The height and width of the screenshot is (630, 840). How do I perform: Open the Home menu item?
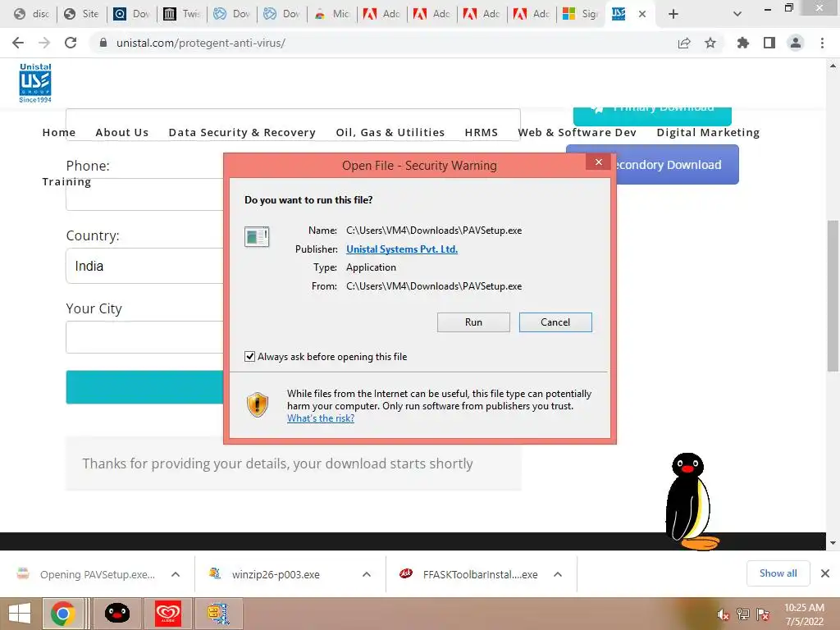(x=59, y=132)
